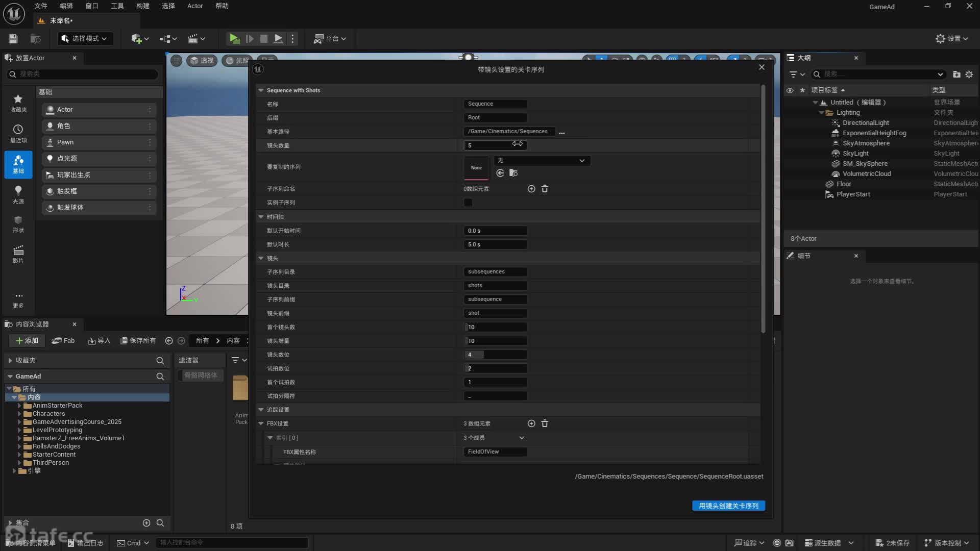Click the 添加 button in content browser

click(x=27, y=340)
